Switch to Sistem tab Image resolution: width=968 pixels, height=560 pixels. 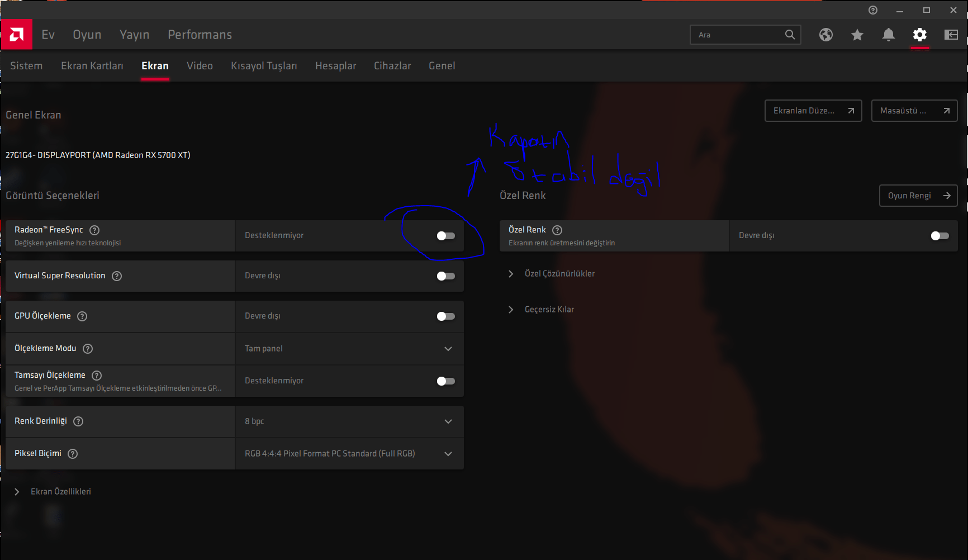coord(26,66)
